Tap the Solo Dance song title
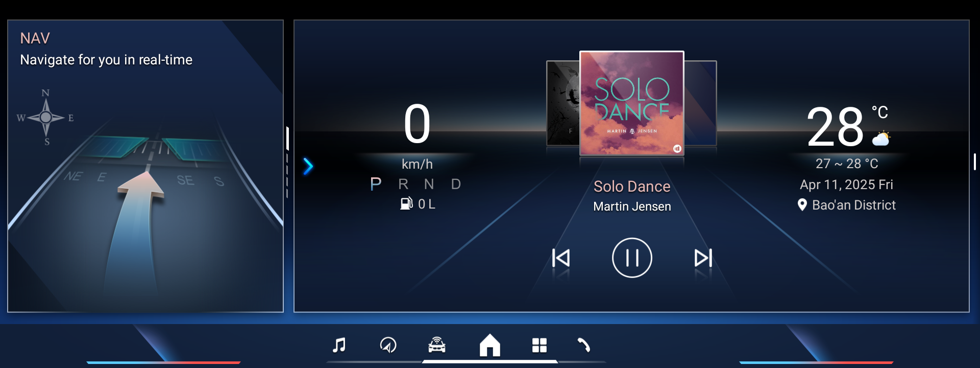The width and height of the screenshot is (980, 368). click(x=632, y=187)
